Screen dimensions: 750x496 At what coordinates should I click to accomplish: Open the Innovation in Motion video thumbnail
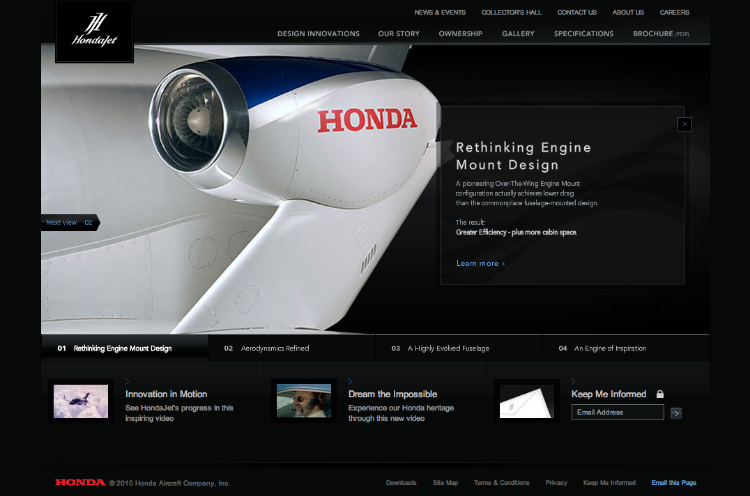80,401
